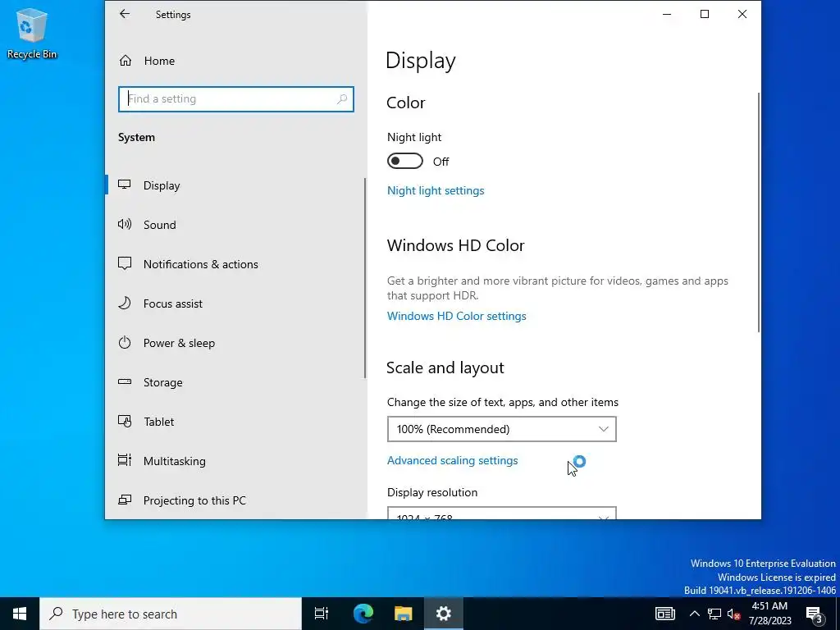Open News and interests taskbar icon
The width and height of the screenshot is (840, 630).
point(664,614)
